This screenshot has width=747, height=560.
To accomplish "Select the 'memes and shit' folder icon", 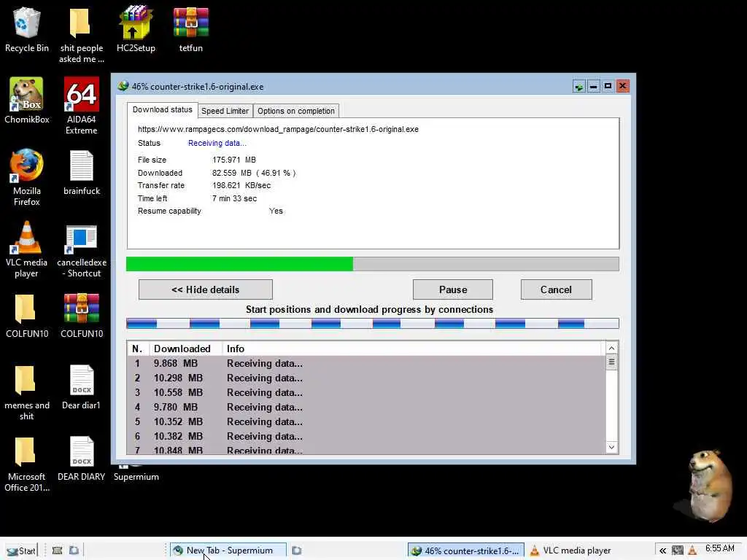I will (27, 392).
